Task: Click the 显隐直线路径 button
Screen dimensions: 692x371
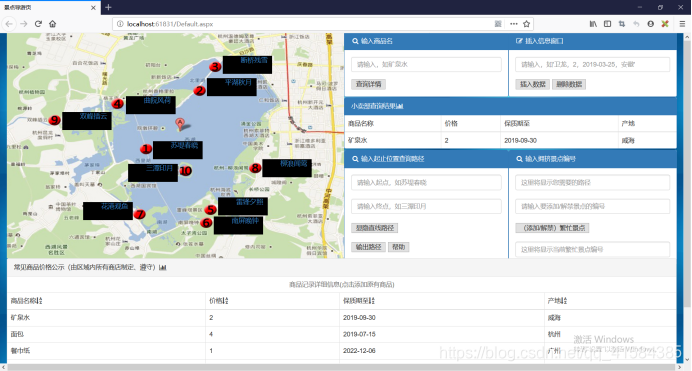Action: [x=375, y=228]
